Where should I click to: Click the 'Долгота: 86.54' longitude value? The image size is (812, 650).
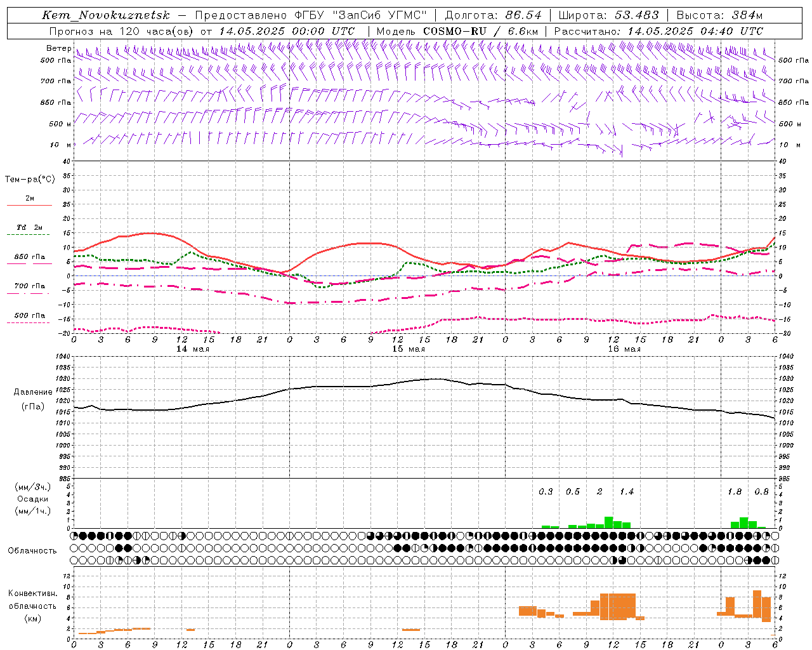494,15
